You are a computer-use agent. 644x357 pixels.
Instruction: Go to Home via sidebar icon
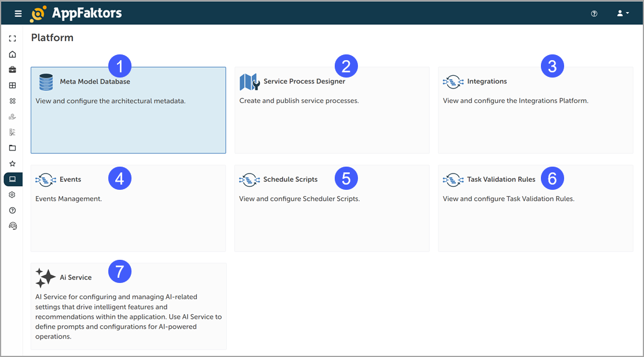click(x=13, y=54)
